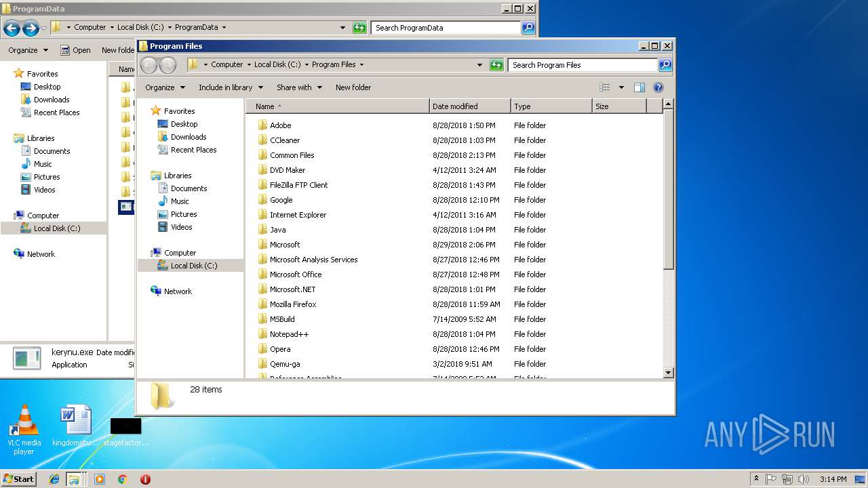The width and height of the screenshot is (868, 488).
Task: Select Mozilla Firefox folder icon
Action: pyautogui.click(x=262, y=304)
